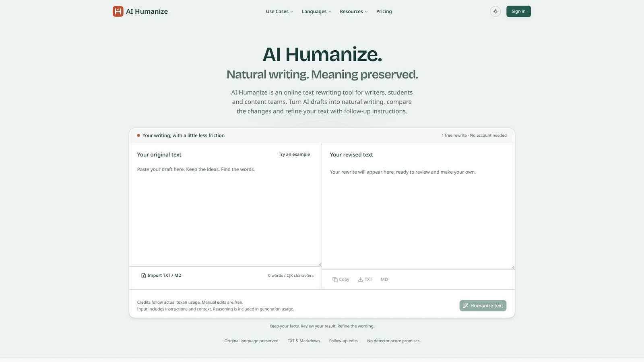Viewport: 644px width, 362px height.
Task: Click 'TXT & Markdown' feature text
Action: point(304,341)
